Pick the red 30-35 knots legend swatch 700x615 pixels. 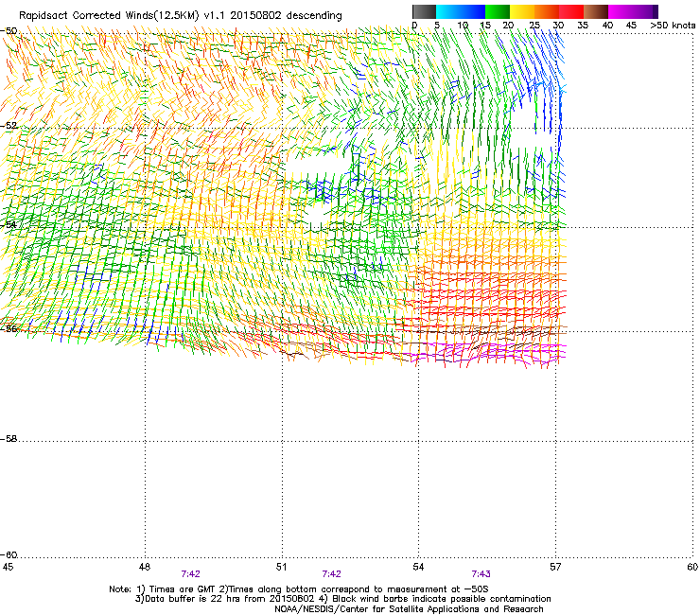tap(571, 11)
